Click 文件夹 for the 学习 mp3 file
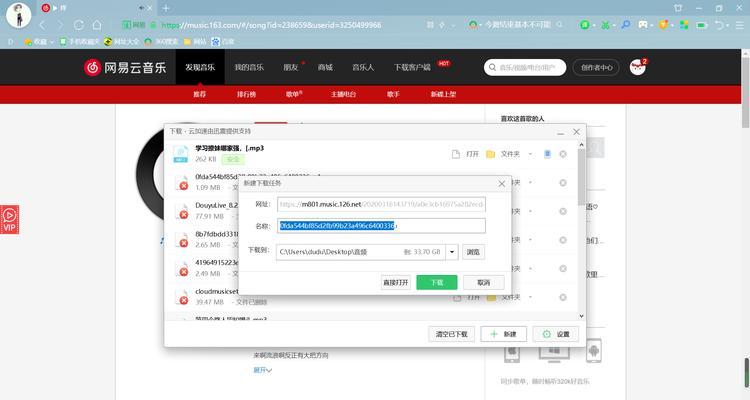 510,154
